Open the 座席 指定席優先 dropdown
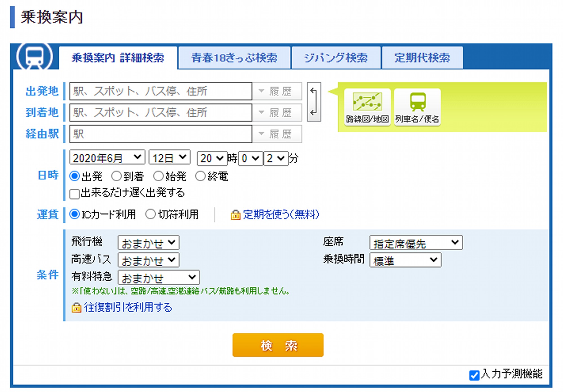Image resolution: width=563 pixels, height=392 pixels. (x=416, y=243)
